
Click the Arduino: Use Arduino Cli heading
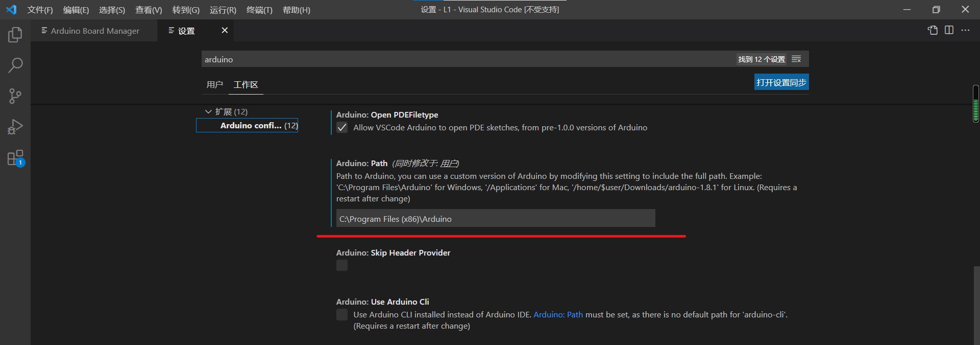pyautogui.click(x=382, y=302)
